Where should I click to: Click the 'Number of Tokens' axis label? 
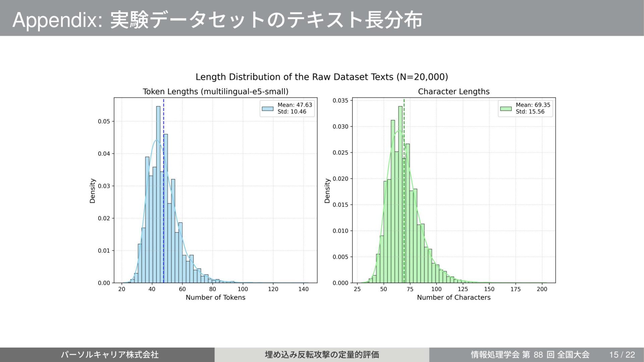[x=215, y=297]
